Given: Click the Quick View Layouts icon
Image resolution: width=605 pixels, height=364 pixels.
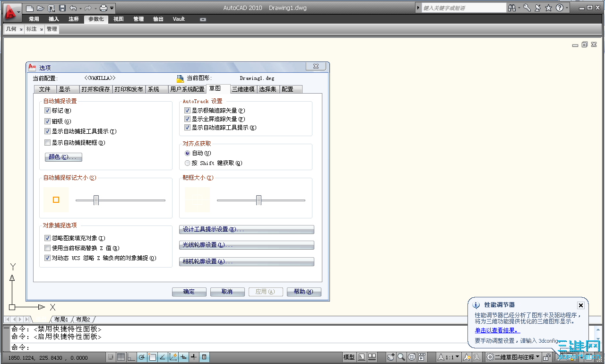Looking at the screenshot, I should [362, 357].
